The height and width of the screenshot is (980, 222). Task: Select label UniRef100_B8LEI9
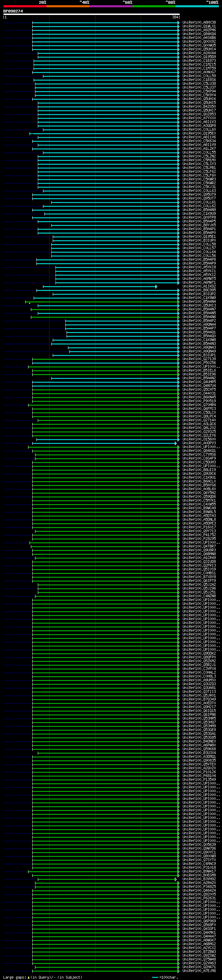coord(199,469)
